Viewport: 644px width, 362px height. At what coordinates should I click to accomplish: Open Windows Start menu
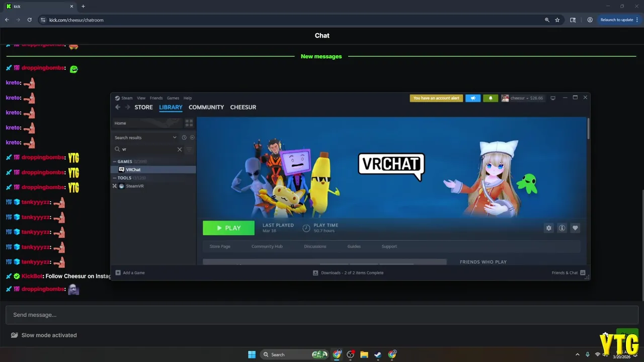pos(252,354)
